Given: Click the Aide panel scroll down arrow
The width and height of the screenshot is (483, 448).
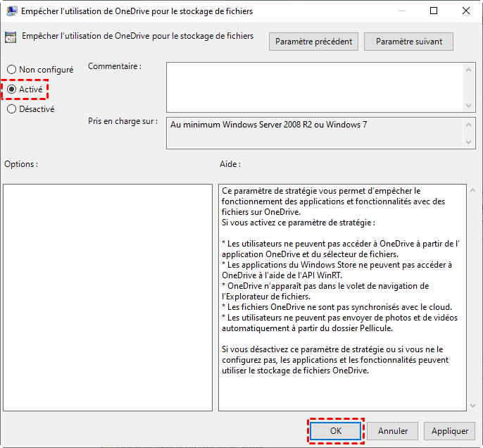Looking at the screenshot, I should point(473,406).
